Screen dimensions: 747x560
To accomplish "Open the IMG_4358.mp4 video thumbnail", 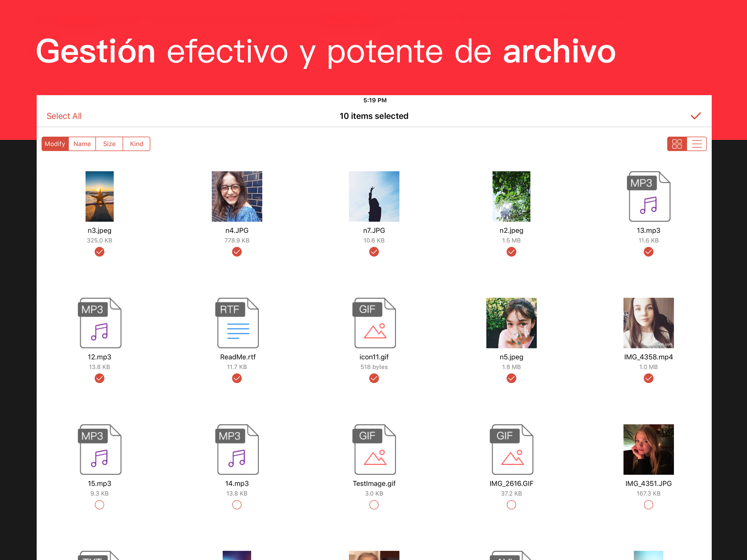I will (x=649, y=323).
